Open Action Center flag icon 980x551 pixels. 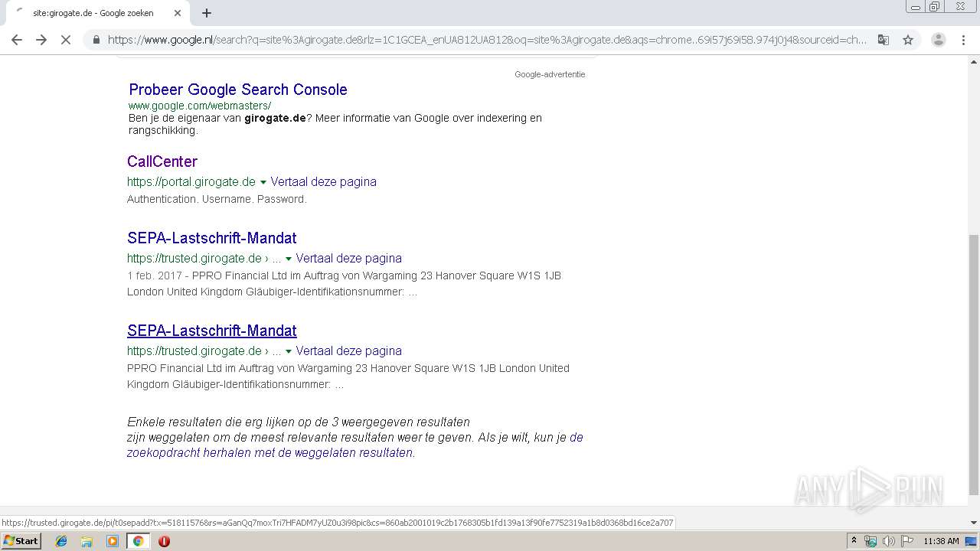point(906,541)
